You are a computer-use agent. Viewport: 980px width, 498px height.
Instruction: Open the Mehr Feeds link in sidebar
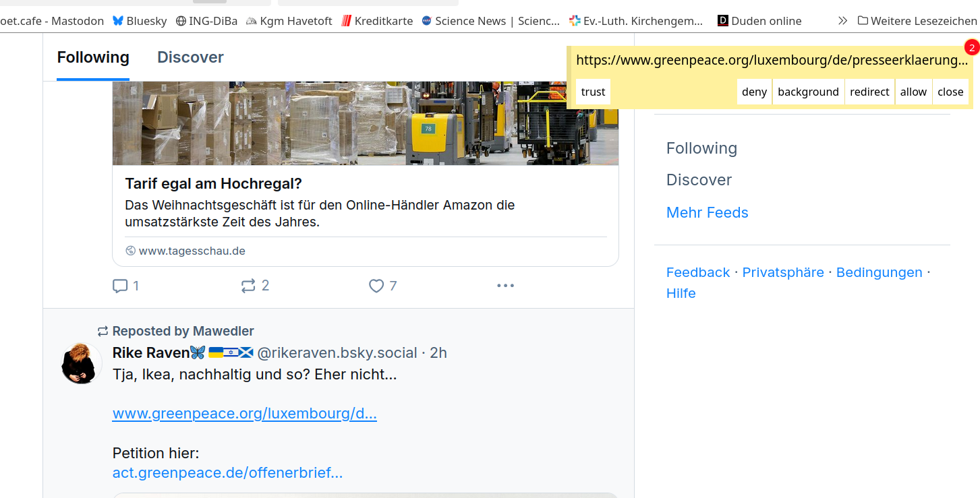click(707, 212)
